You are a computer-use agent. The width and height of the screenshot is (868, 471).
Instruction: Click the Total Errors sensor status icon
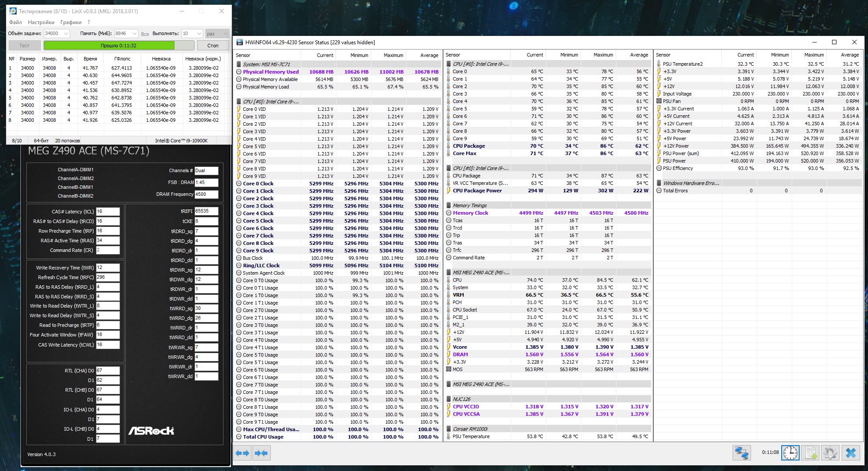[x=659, y=191]
